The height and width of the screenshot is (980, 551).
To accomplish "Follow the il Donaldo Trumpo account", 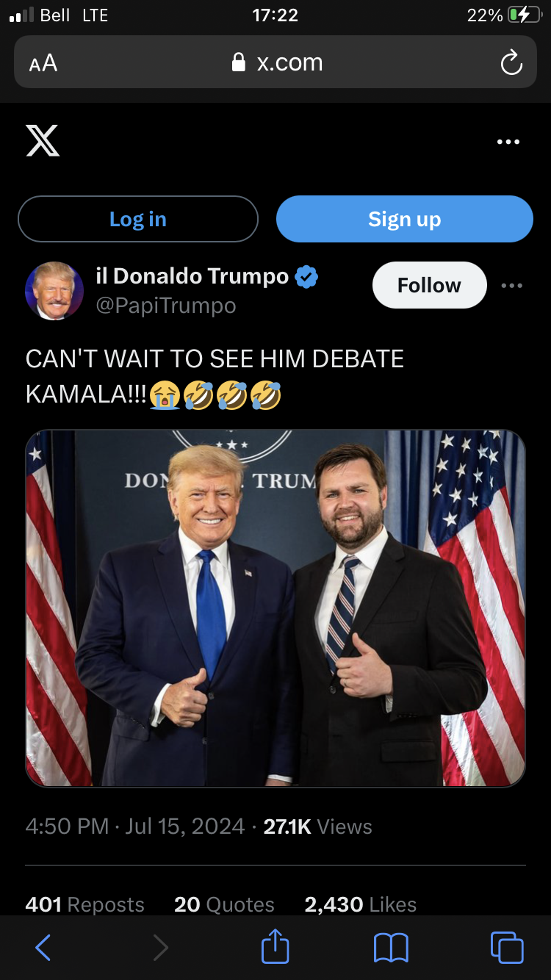I will point(430,285).
